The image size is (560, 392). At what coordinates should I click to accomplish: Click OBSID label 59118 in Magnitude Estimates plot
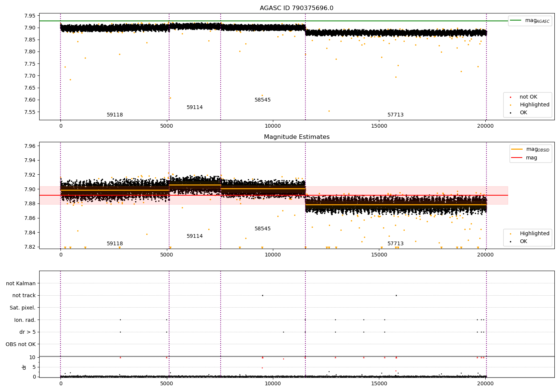click(115, 244)
